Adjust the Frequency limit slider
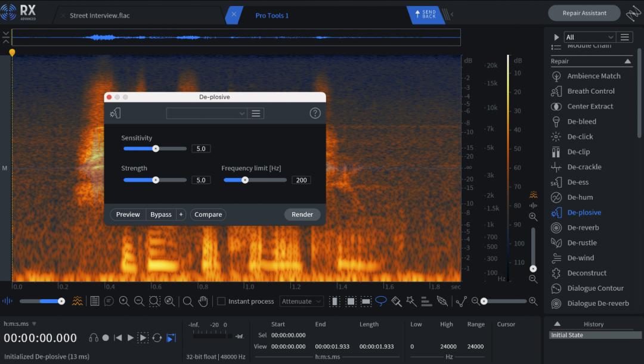This screenshot has width=644, height=364. coord(255,180)
